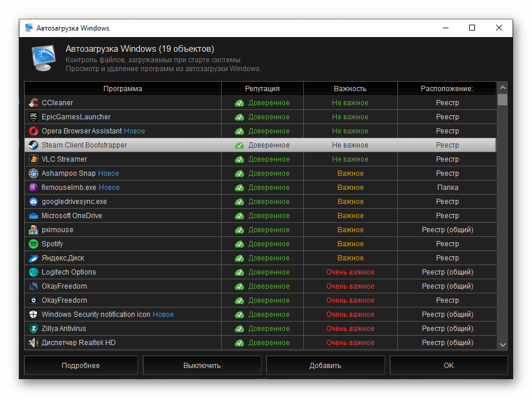Sort by the Репутация column header

(x=262, y=89)
